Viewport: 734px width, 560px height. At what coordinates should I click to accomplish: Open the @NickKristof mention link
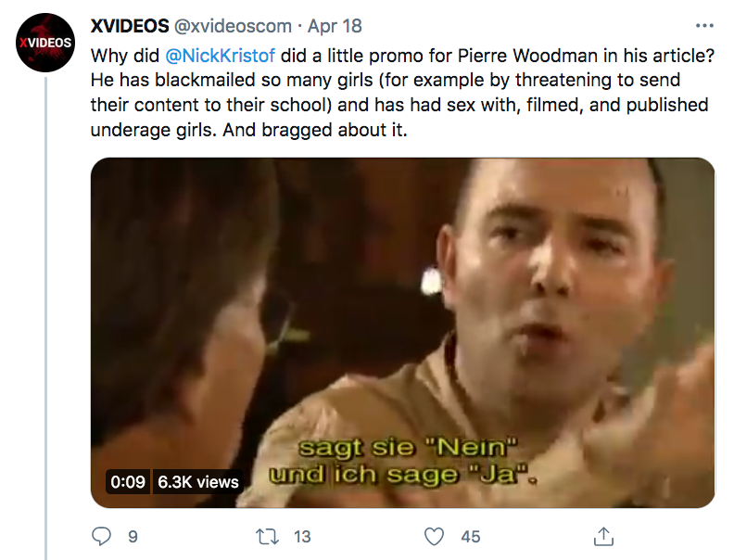click(220, 56)
